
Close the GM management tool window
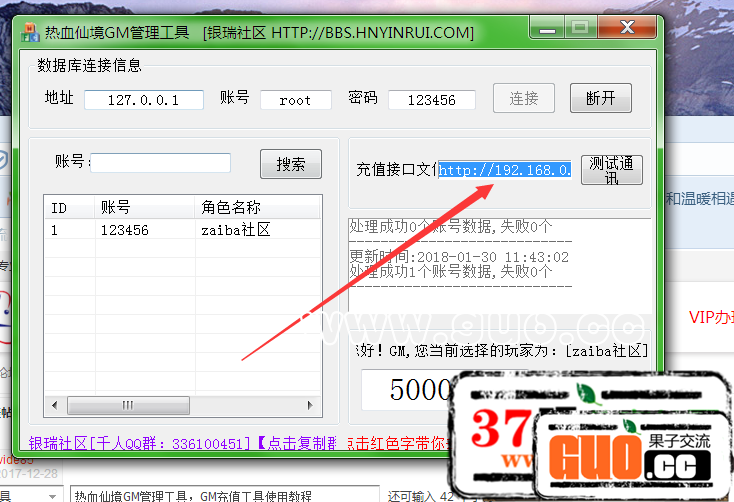626,29
